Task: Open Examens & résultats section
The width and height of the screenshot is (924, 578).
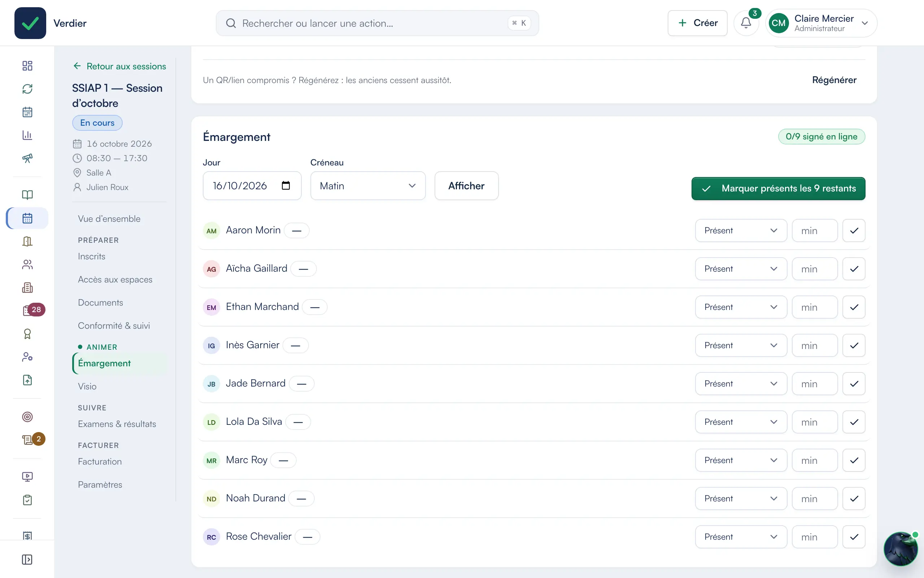Action: [x=117, y=424]
